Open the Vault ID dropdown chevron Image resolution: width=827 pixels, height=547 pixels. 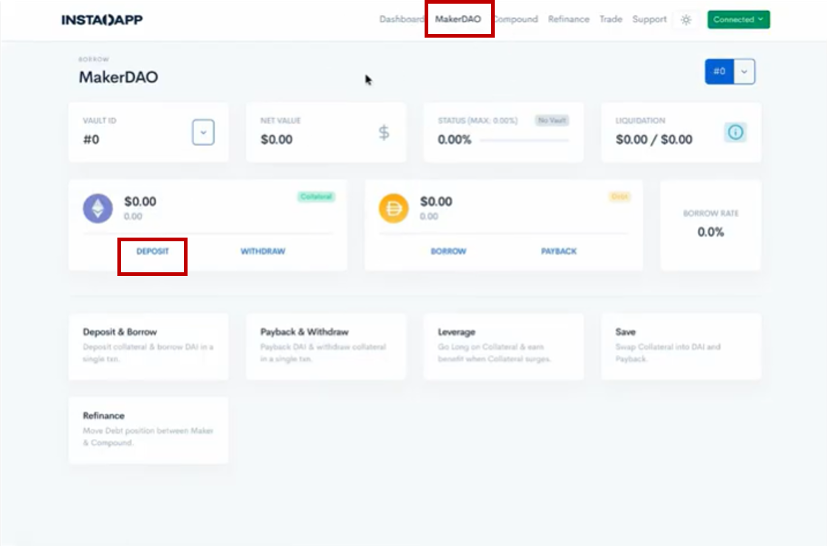203,132
